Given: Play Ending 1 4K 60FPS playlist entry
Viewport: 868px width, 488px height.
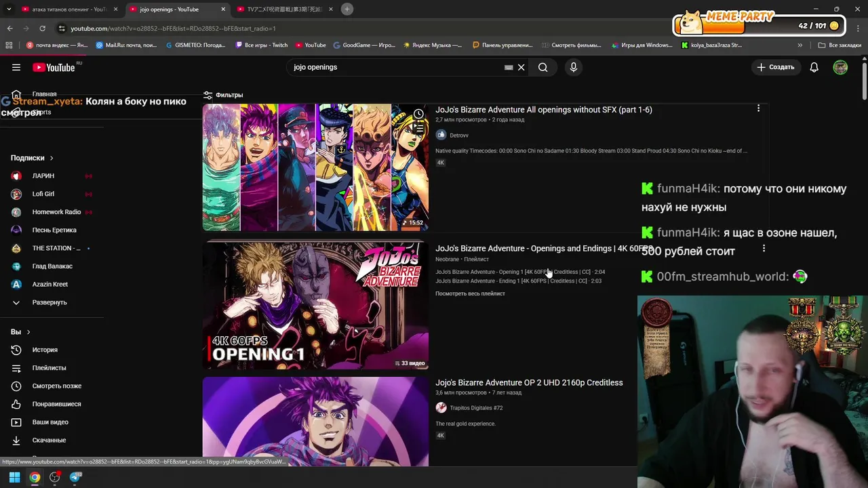Looking at the screenshot, I should (x=518, y=281).
